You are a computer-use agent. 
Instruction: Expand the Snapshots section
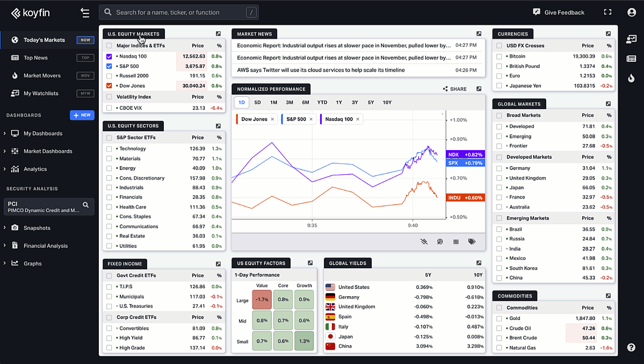coord(4,227)
